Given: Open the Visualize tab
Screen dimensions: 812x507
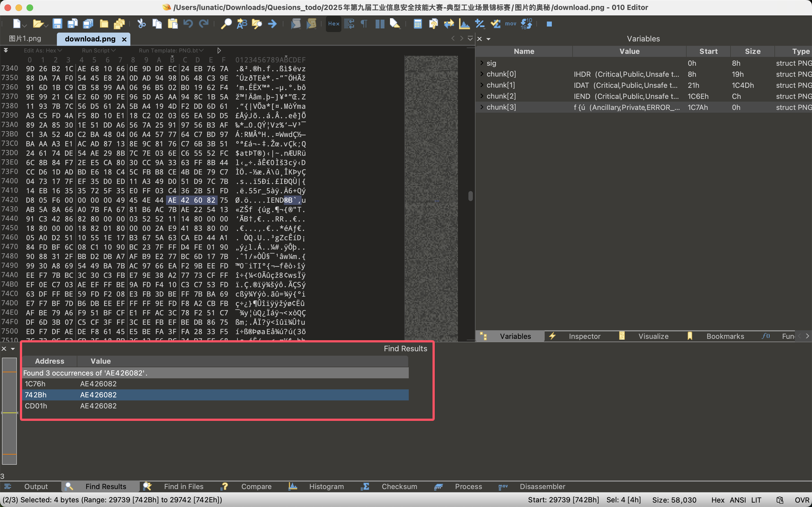Looking at the screenshot, I should [653, 336].
